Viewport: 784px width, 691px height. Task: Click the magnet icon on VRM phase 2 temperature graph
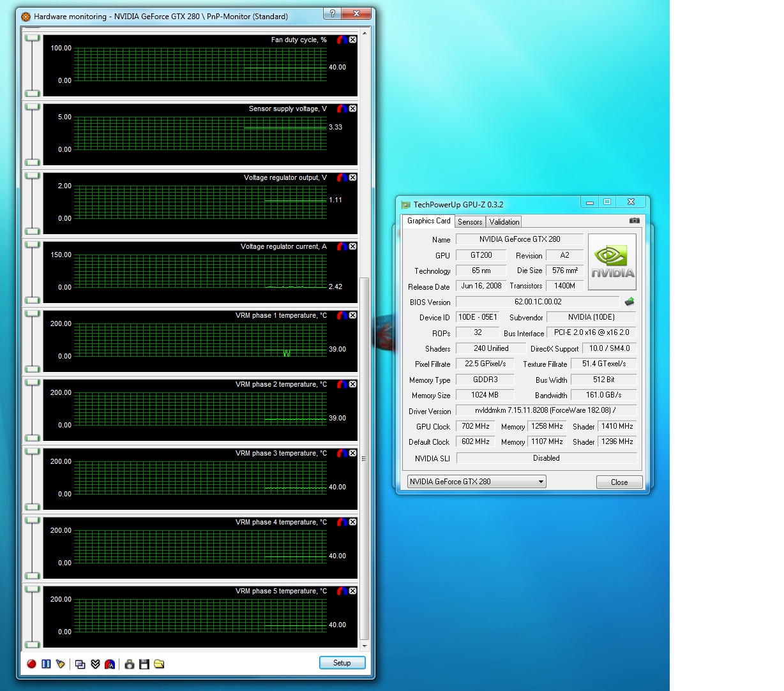pyautogui.click(x=342, y=384)
